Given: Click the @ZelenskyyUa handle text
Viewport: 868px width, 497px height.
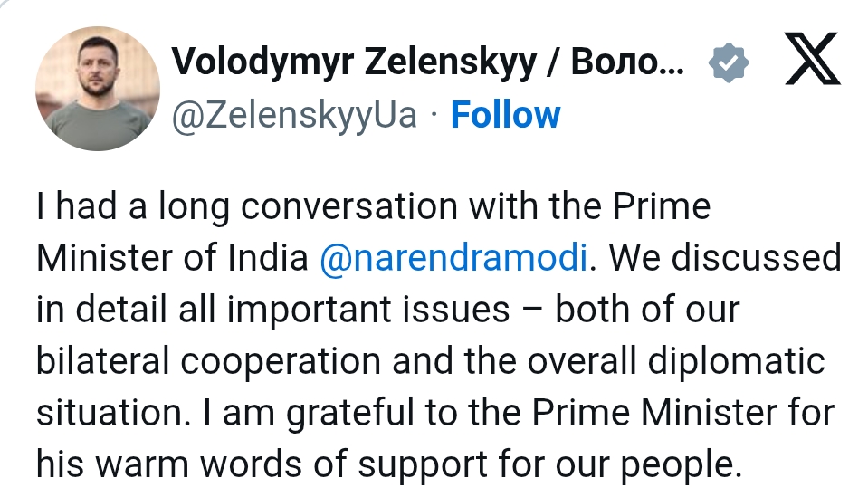Looking at the screenshot, I should pos(294,116).
